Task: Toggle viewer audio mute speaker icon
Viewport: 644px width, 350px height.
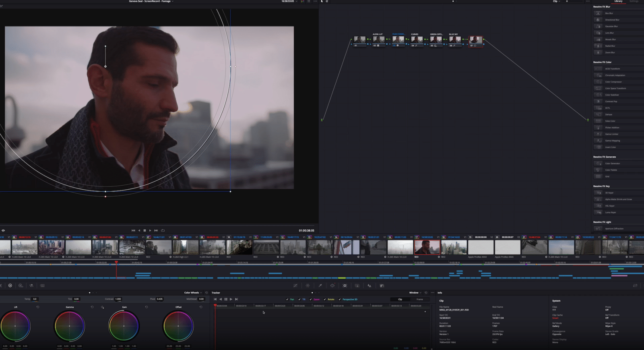Action: tap(3, 230)
